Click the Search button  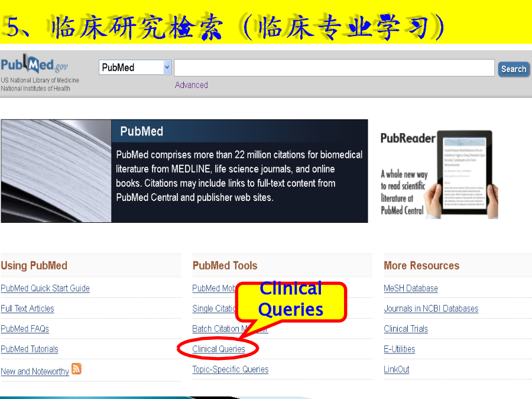pyautogui.click(x=513, y=69)
